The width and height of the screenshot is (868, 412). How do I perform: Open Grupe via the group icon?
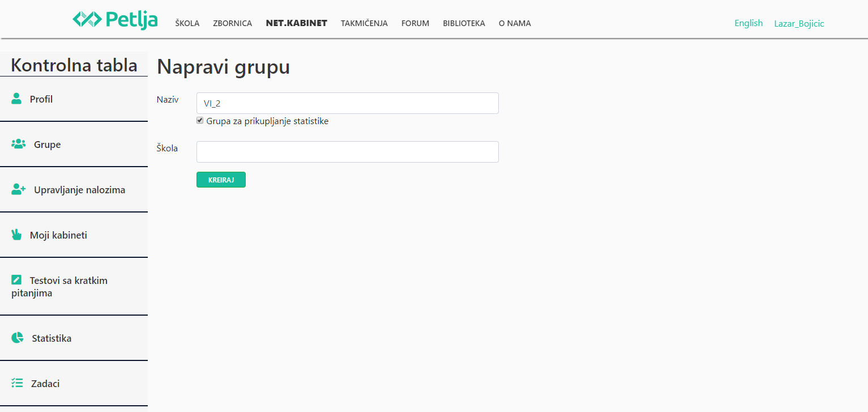coord(19,144)
